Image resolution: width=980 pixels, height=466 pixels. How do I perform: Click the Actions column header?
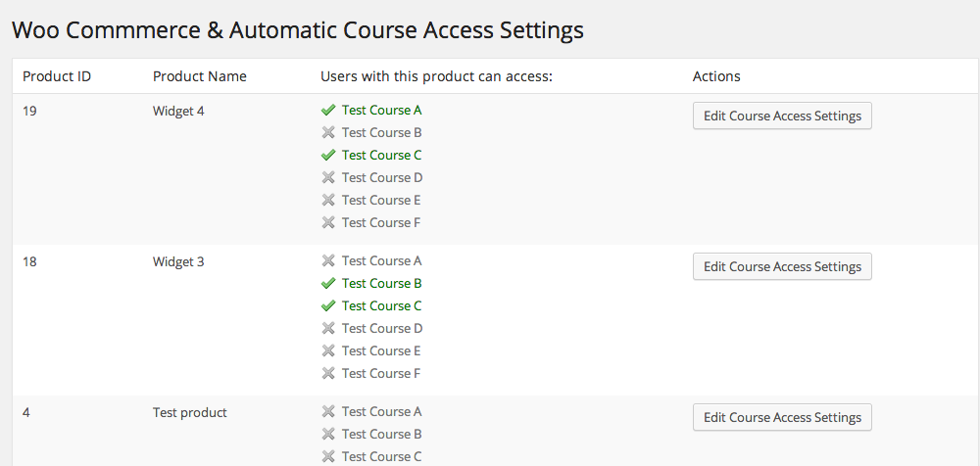(x=716, y=76)
